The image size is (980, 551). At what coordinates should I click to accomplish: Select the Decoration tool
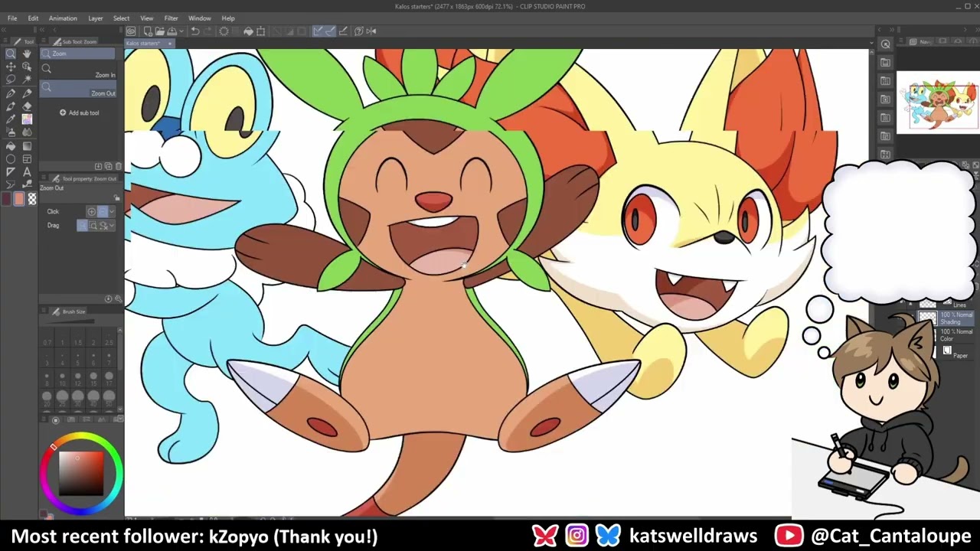click(x=27, y=119)
